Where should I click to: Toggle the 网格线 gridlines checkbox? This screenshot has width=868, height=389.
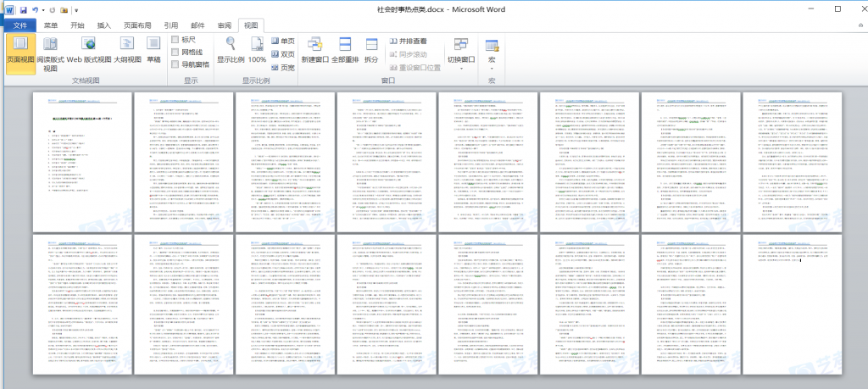pyautogui.click(x=175, y=52)
